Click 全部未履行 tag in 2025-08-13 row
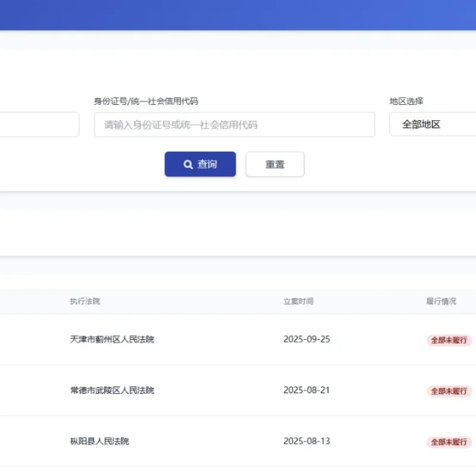 449,442
